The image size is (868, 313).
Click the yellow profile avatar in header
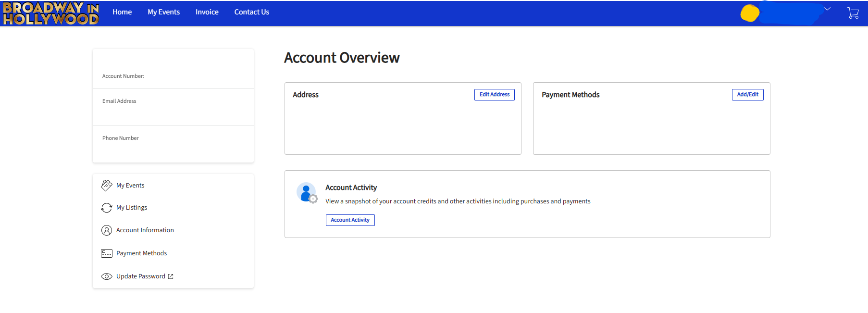(x=750, y=13)
